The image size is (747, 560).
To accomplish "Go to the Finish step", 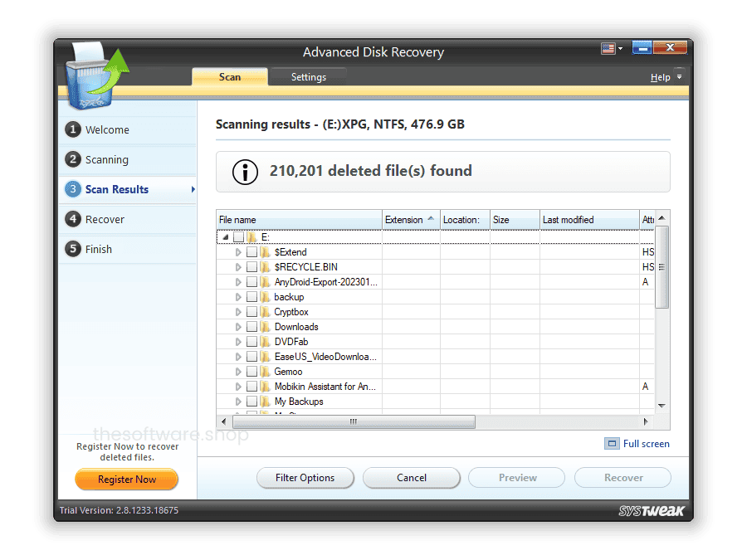I will 127,249.
